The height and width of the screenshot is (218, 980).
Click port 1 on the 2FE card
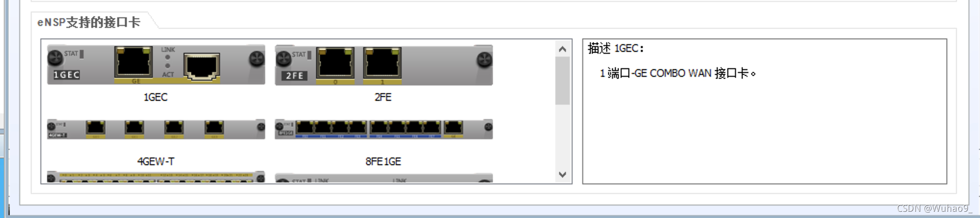[x=382, y=62]
